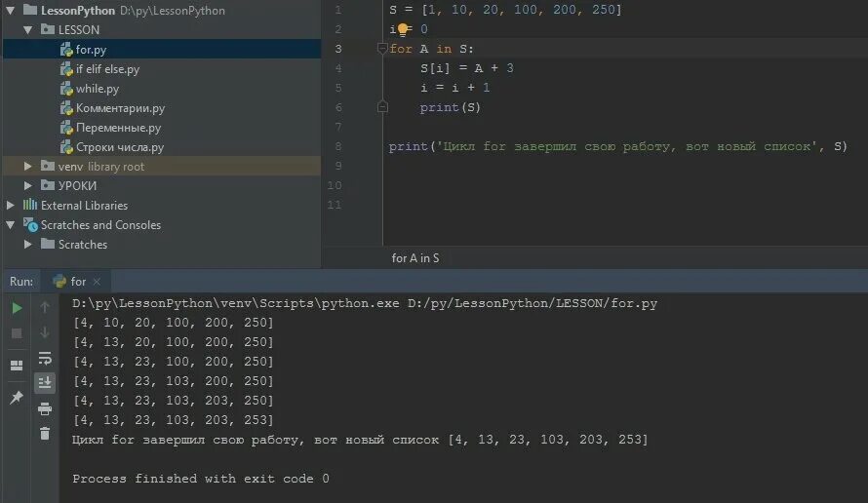Click the Python icon of Комментарии.py
The width and height of the screenshot is (868, 503).
(66, 108)
